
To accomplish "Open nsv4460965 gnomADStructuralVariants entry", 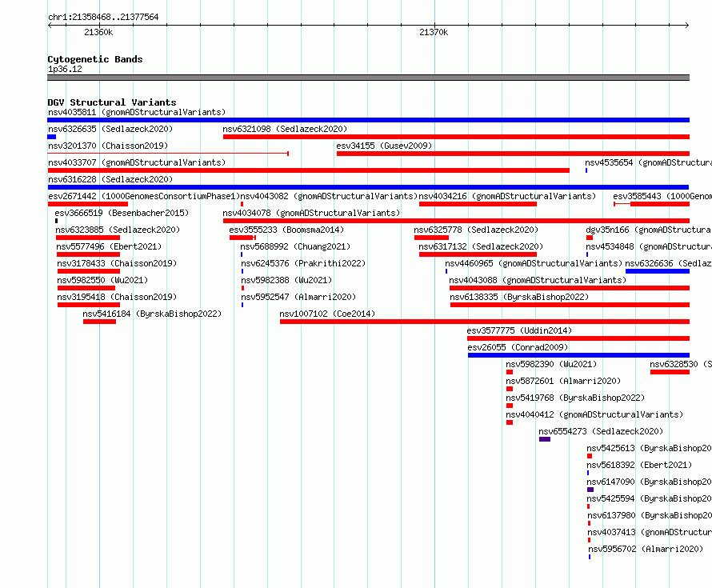I will tap(534, 263).
